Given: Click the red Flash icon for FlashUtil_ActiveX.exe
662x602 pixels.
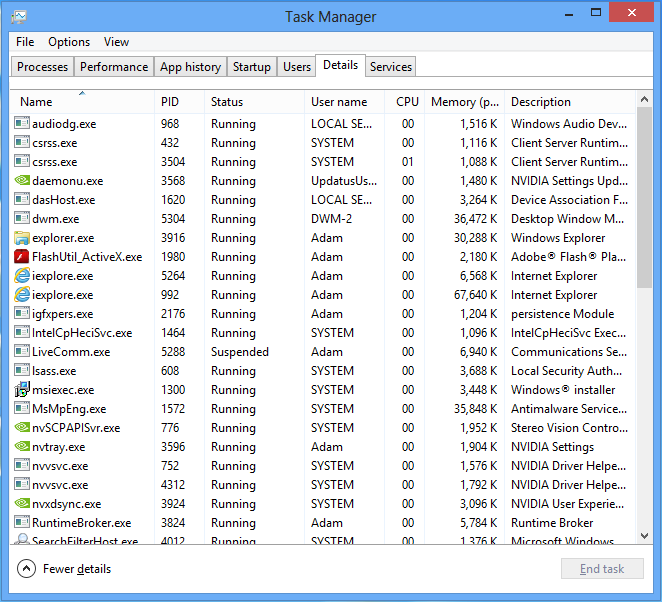Looking at the screenshot, I should pos(22,256).
